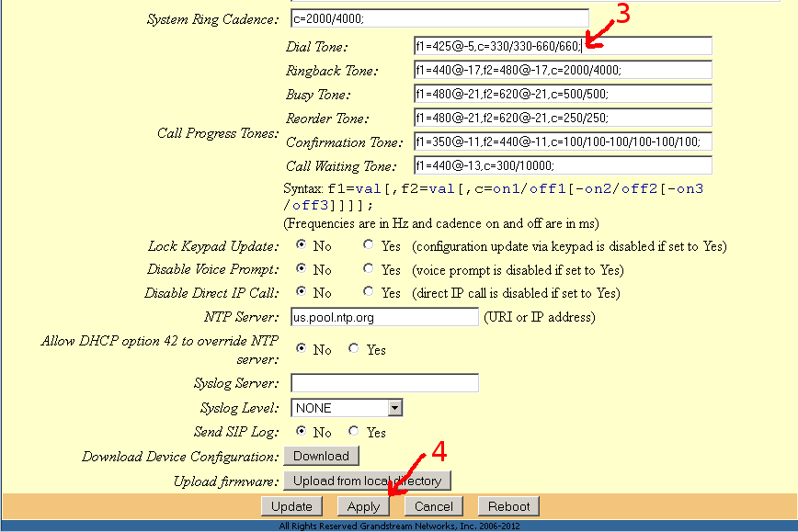Click the Reboot button
Image resolution: width=798 pixels, height=532 pixels.
pos(508,506)
